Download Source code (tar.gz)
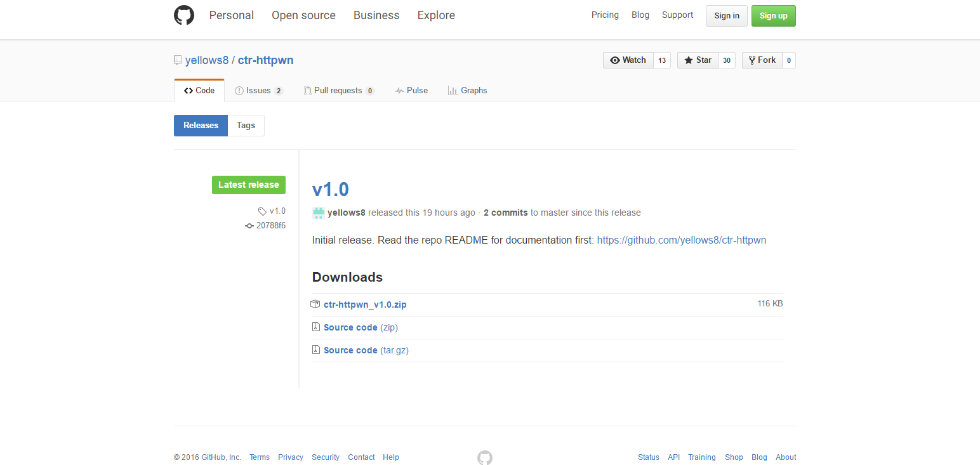 pyautogui.click(x=366, y=350)
